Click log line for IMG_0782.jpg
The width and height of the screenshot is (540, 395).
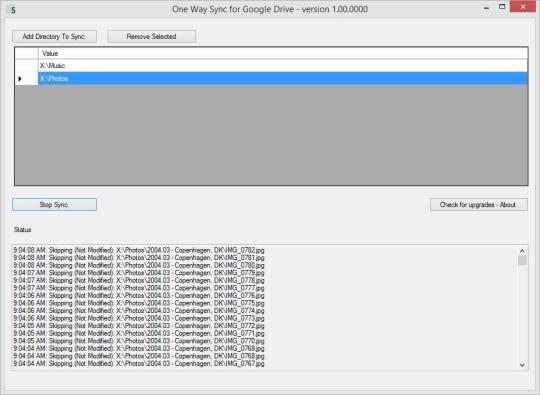point(139,250)
